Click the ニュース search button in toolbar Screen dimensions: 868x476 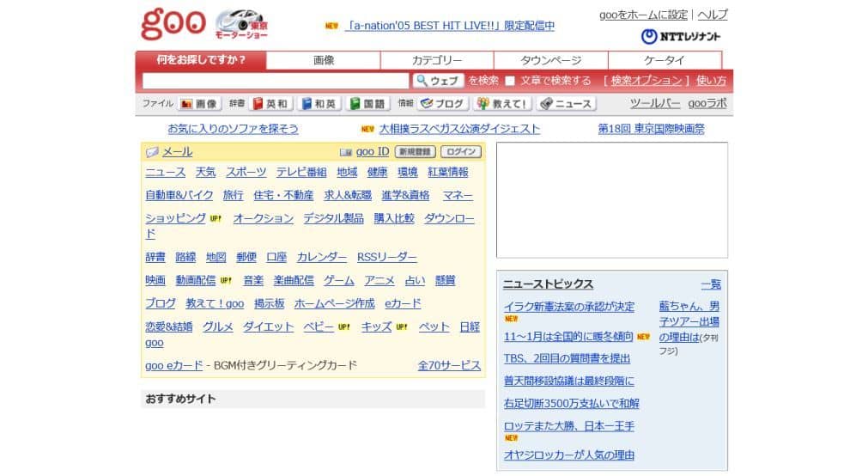567,104
